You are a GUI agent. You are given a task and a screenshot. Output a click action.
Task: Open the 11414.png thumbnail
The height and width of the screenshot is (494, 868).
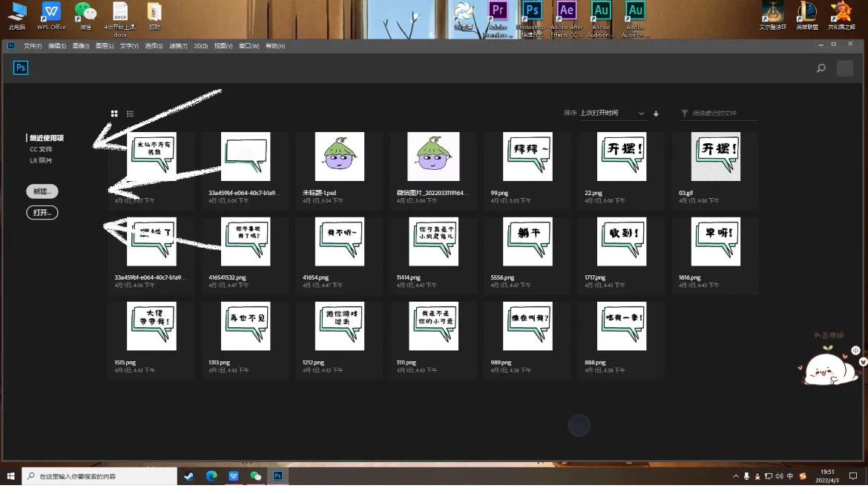point(433,242)
